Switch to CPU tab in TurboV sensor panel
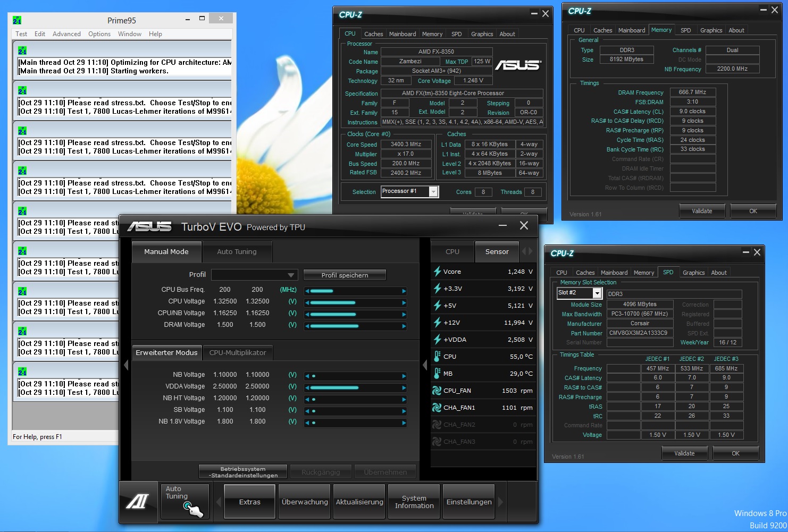Viewport: 788px width, 532px height. pos(452,252)
